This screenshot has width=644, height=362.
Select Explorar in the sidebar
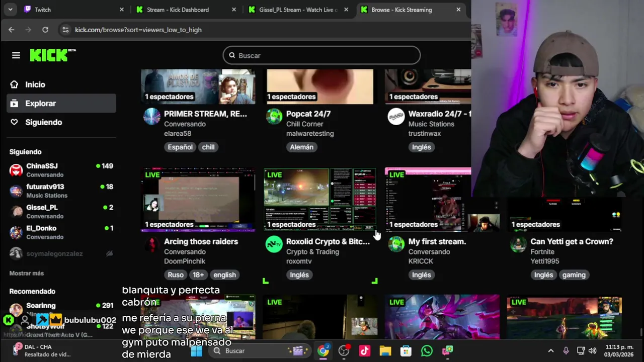pos(61,104)
